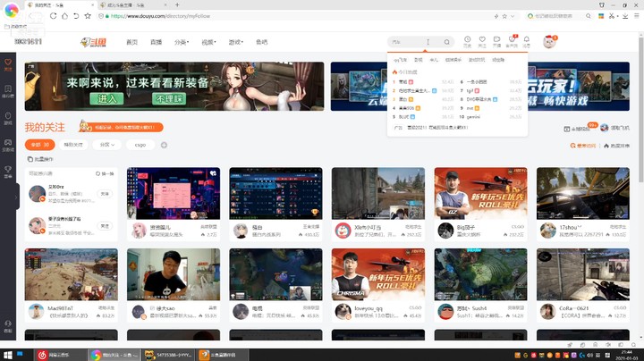The image size is (644, 361).
Task: Open the 开播 broadcast icon in the header
Action: 496,41
